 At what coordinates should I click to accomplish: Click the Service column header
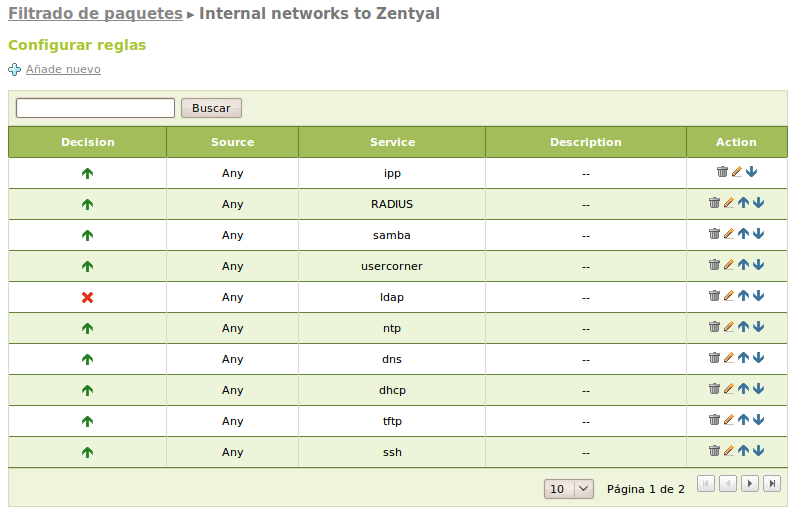[x=392, y=142]
